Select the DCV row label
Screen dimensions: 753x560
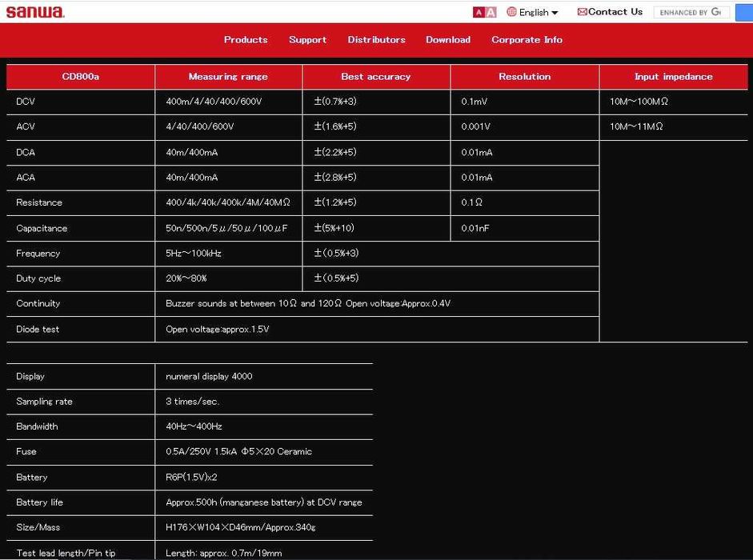pyautogui.click(x=26, y=102)
